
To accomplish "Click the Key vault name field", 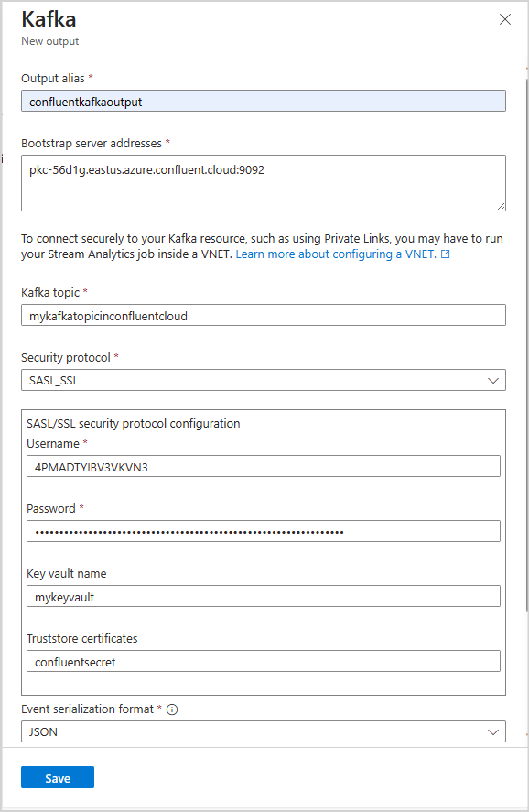I will click(263, 596).
